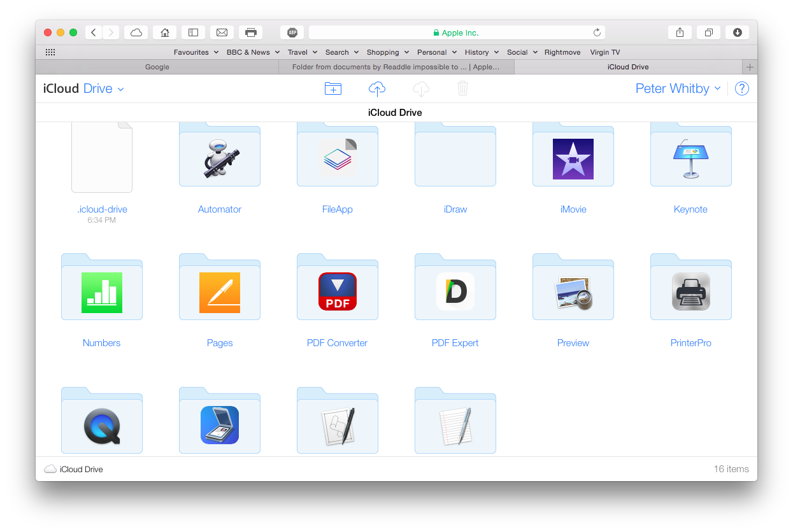Click the Delete trash icon
The image size is (793, 532).
coord(463,88)
